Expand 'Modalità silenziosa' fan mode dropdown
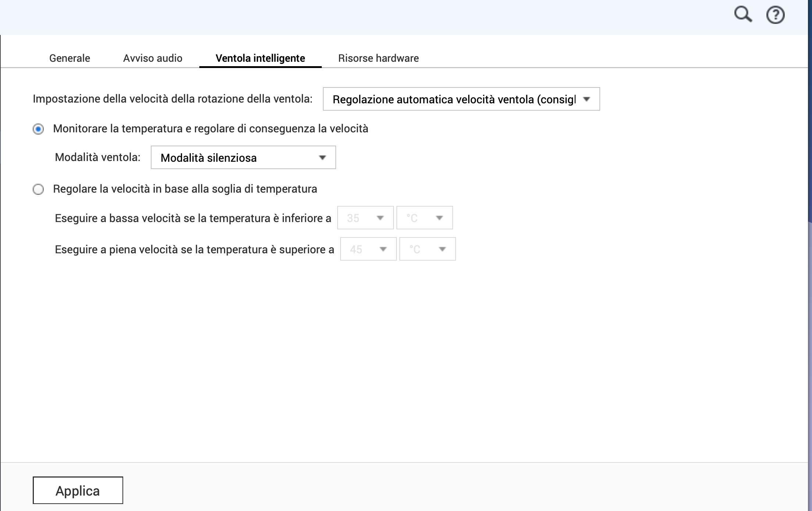The image size is (812, 511). click(x=243, y=158)
